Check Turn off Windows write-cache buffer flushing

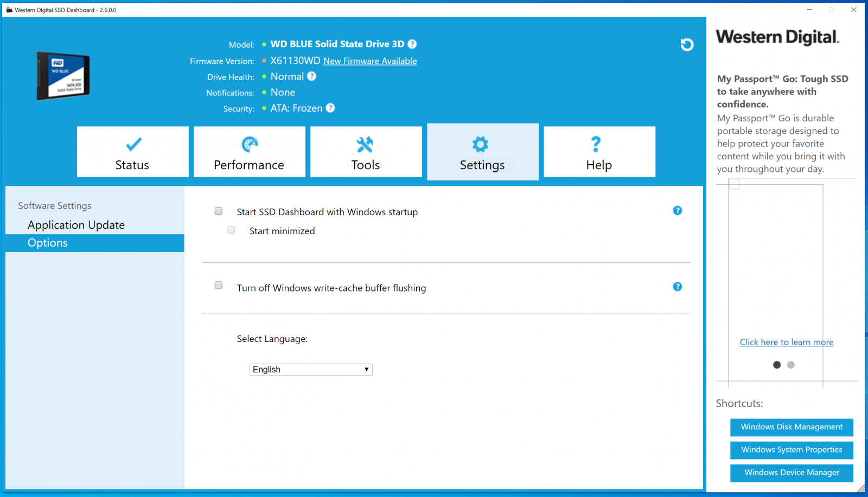tap(219, 285)
